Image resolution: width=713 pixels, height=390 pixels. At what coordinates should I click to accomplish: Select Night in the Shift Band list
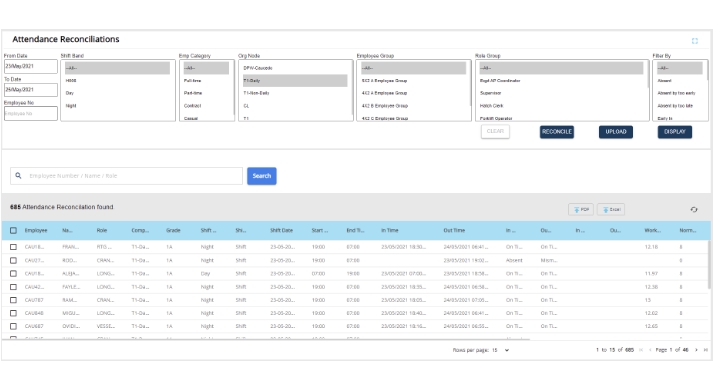117,106
